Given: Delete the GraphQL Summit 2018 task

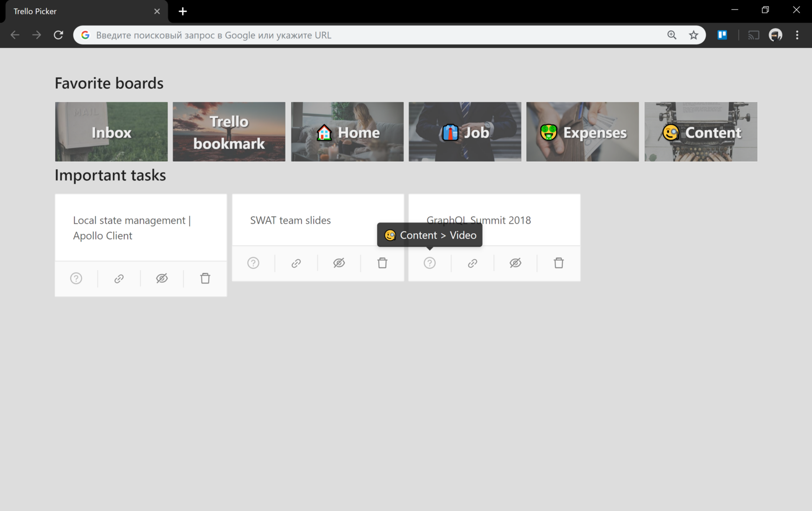Looking at the screenshot, I should 559,263.
